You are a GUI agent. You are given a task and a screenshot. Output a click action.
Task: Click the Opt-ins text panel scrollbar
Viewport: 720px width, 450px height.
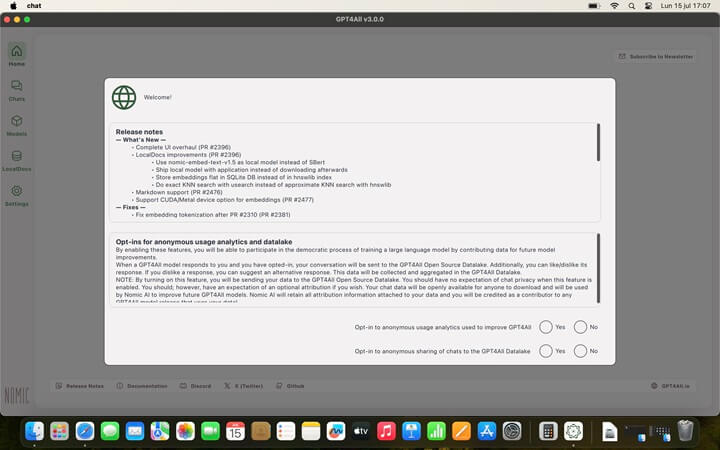pos(598,268)
